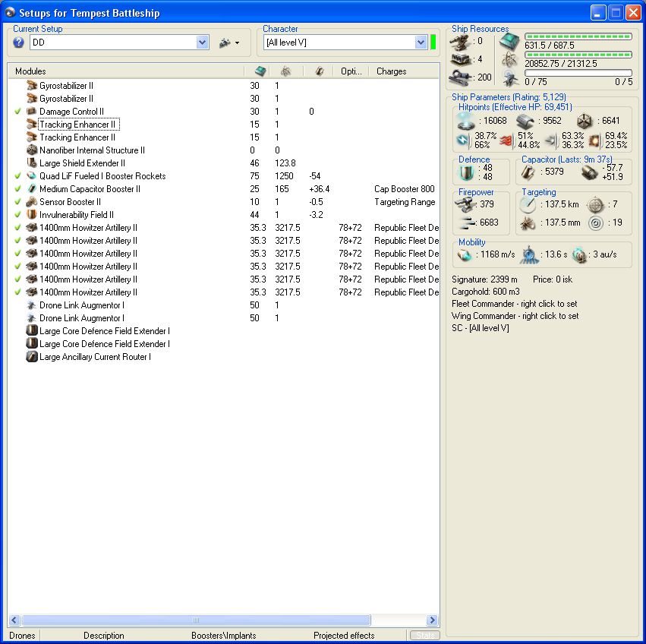Click the CPU resource icon beside 631.5 / 687.5

(509, 41)
